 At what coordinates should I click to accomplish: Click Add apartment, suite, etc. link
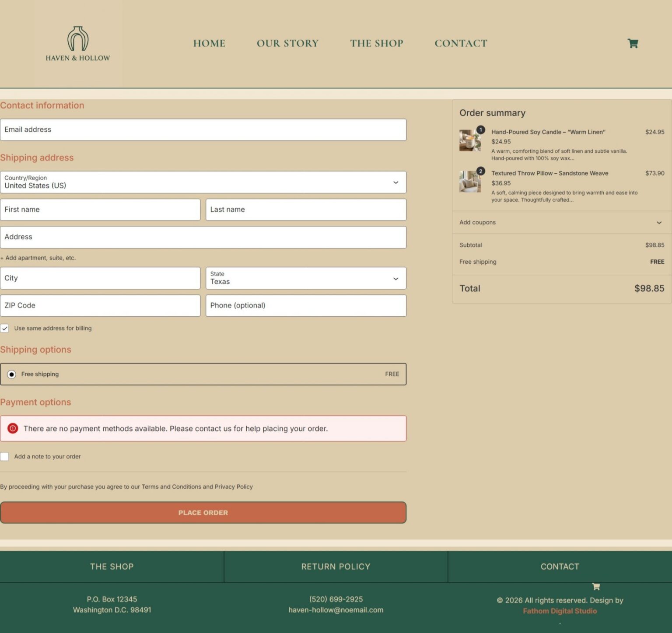coord(38,258)
